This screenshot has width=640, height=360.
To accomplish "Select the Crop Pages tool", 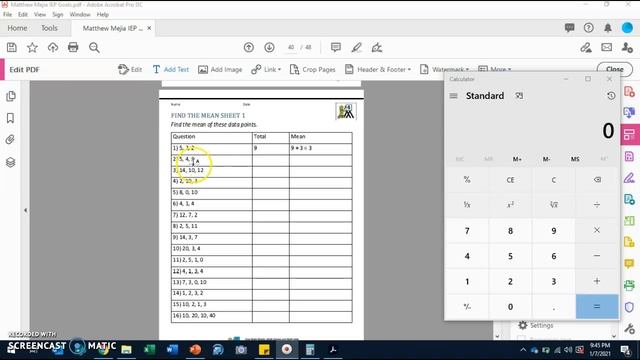I will [x=312, y=69].
